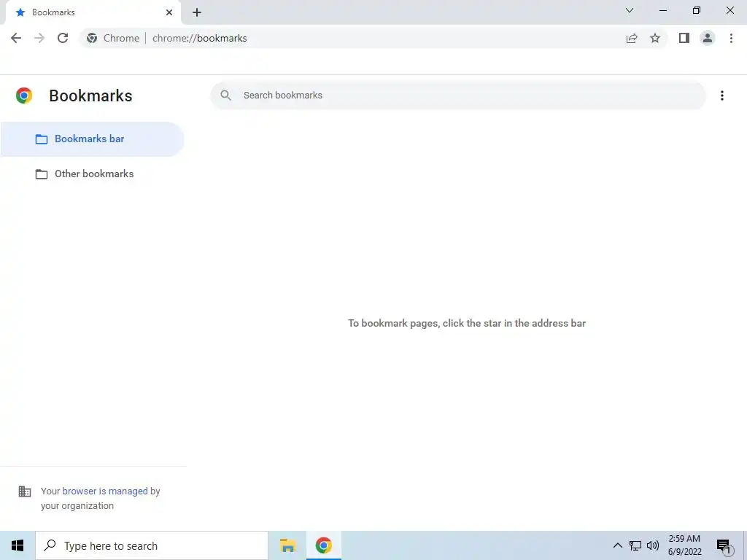The width and height of the screenshot is (747, 560).
Task: Open Chrome's three-dot main menu
Action: (x=731, y=38)
